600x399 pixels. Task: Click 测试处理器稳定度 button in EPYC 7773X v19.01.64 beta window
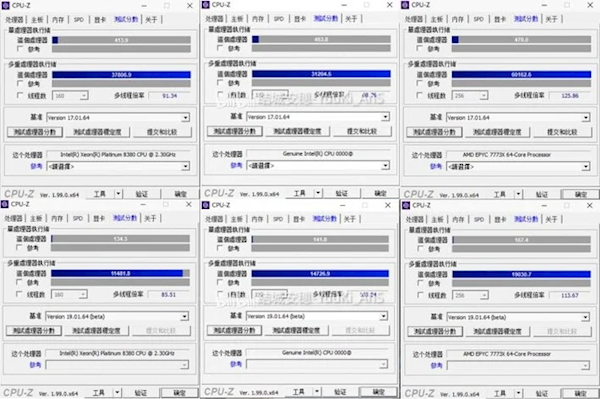[x=497, y=332]
